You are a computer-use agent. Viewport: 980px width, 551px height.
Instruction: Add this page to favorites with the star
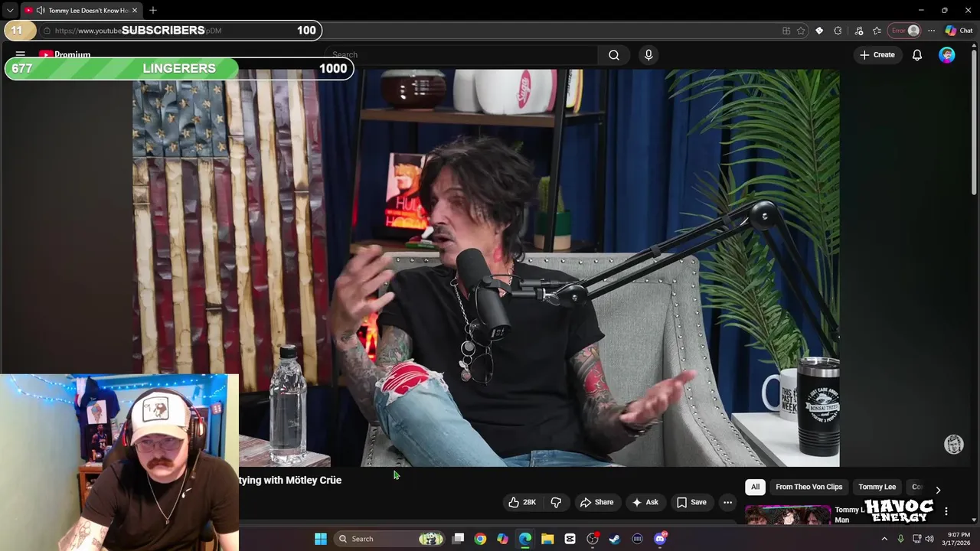click(x=801, y=31)
